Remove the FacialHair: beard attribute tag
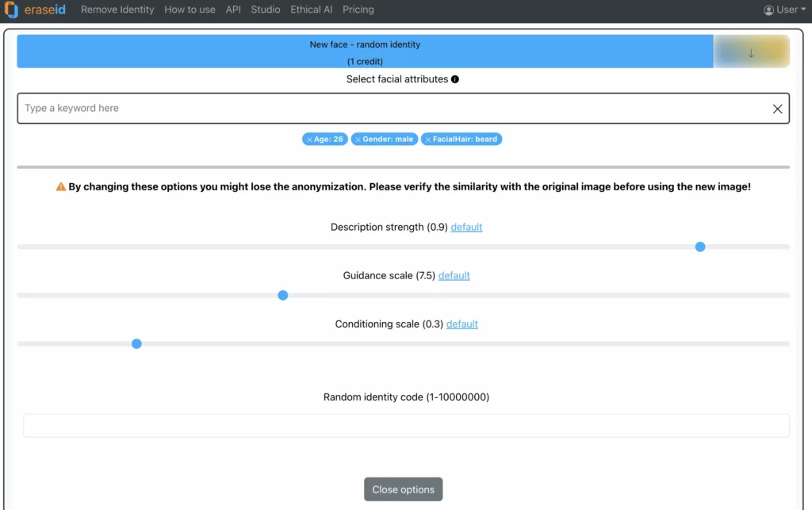Image resolution: width=812 pixels, height=510 pixels. [x=427, y=140]
